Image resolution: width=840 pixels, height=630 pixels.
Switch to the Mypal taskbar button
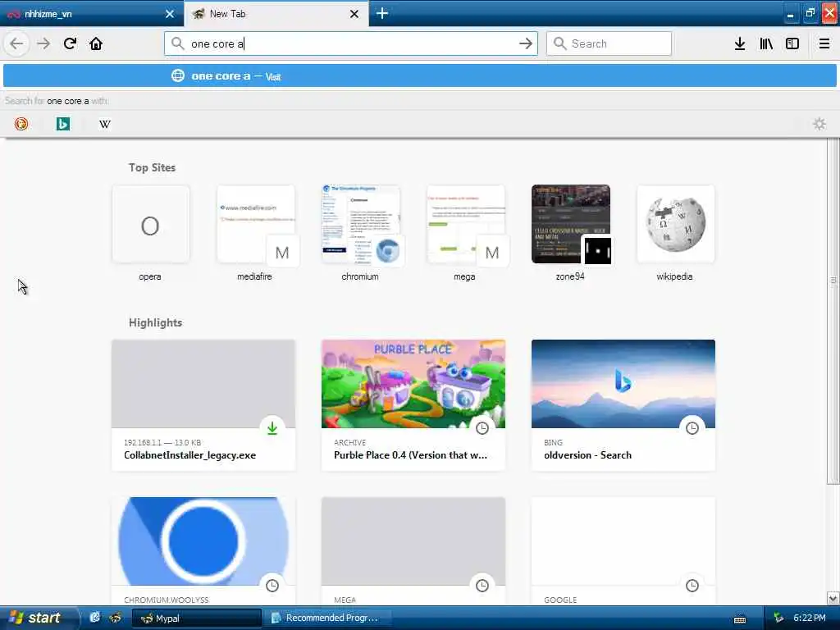point(196,619)
